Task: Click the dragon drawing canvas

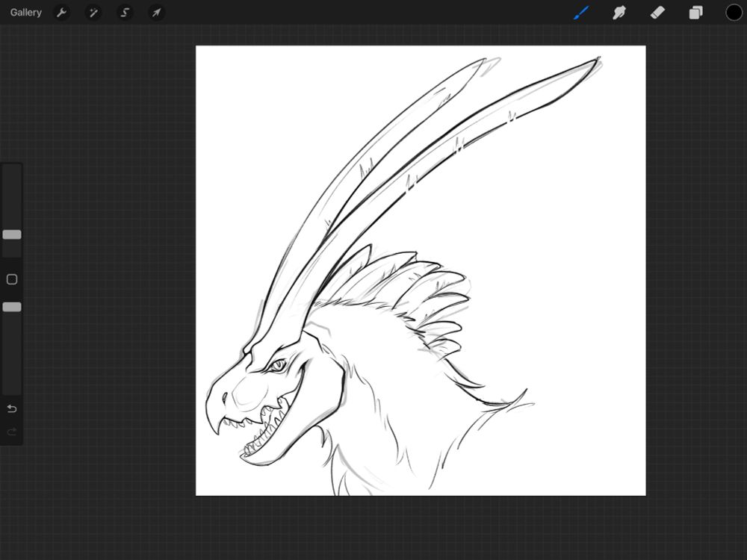Action: pos(421,270)
